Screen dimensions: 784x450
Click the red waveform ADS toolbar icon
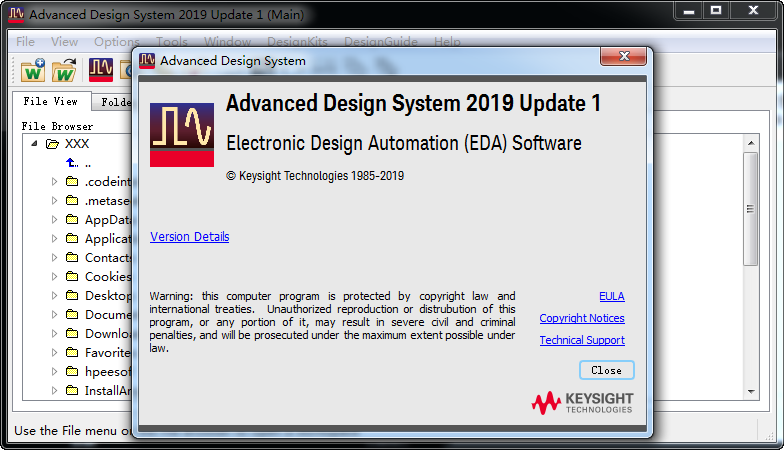[x=101, y=70]
